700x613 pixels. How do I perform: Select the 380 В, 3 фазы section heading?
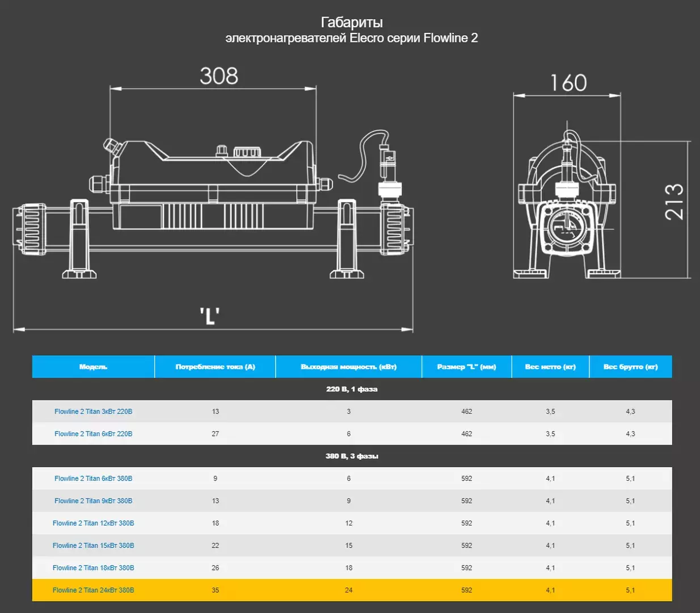coord(352,456)
